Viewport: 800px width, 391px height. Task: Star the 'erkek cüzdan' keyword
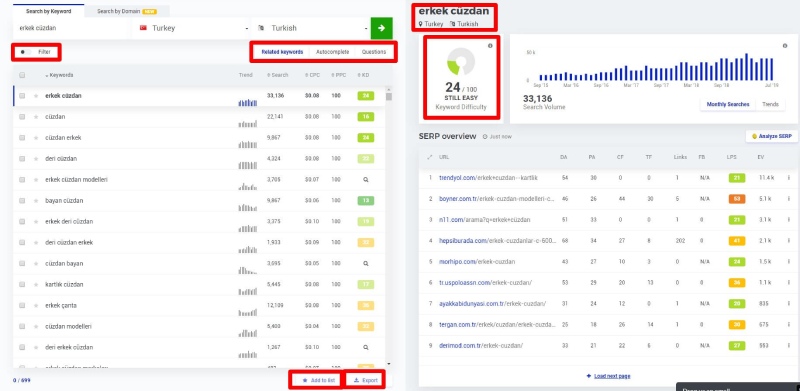click(36, 96)
